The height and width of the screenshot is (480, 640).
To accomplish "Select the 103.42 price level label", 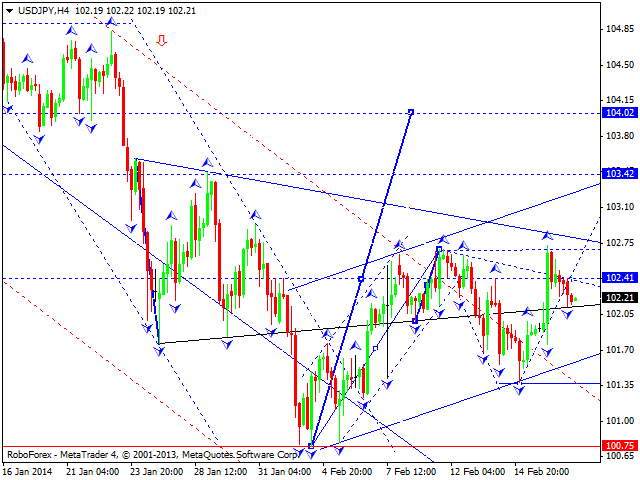I will point(620,174).
